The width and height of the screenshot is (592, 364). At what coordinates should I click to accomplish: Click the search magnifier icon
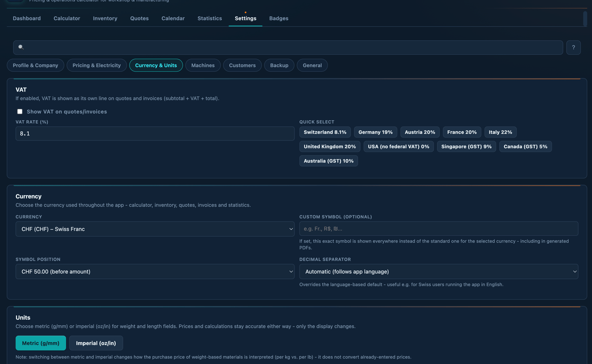[x=21, y=47]
